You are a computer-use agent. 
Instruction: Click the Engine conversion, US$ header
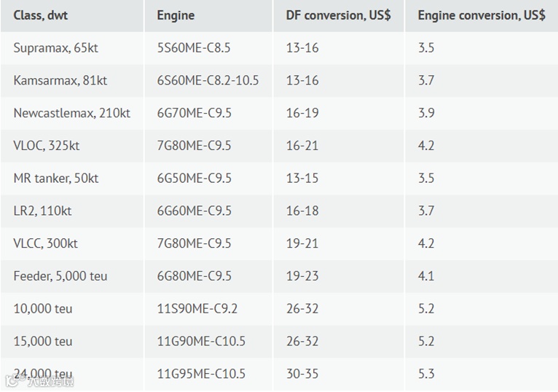tap(481, 15)
